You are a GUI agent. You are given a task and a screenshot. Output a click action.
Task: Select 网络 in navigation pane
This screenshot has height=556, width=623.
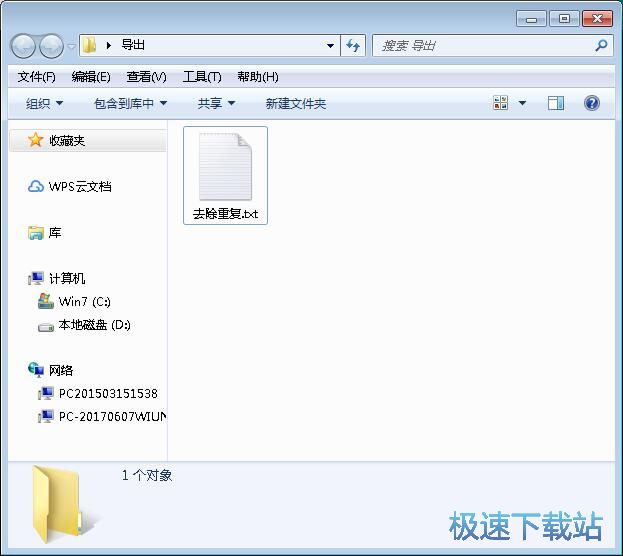click(61, 370)
